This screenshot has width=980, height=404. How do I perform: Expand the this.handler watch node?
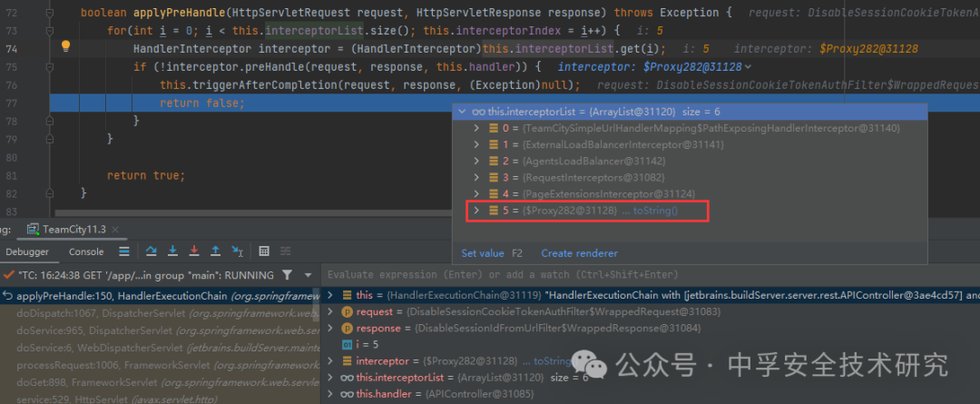[331, 394]
